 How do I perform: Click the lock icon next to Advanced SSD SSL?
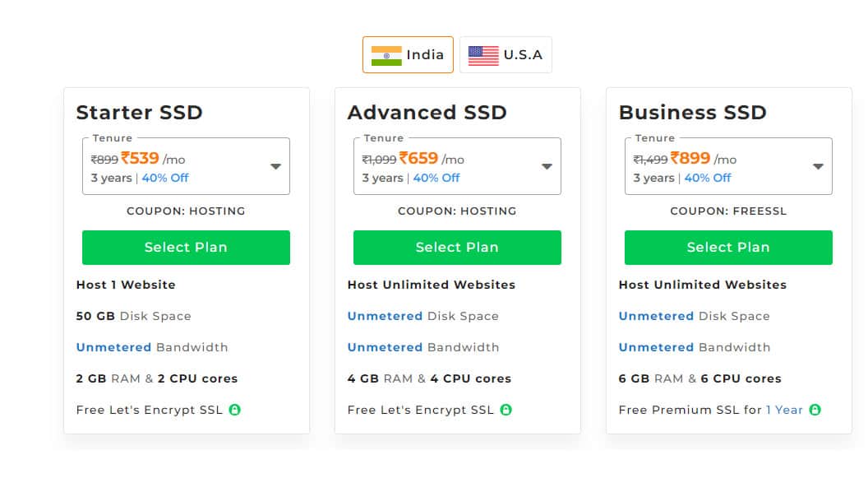point(506,409)
